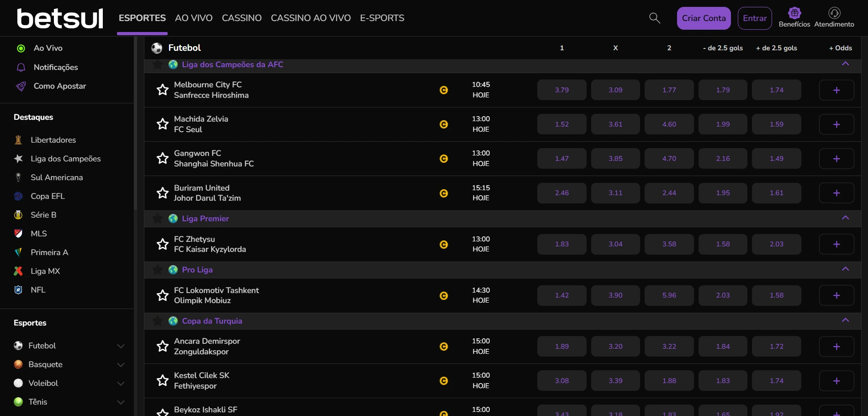
Task: Open the Copa da Turquia league link
Action: (212, 321)
